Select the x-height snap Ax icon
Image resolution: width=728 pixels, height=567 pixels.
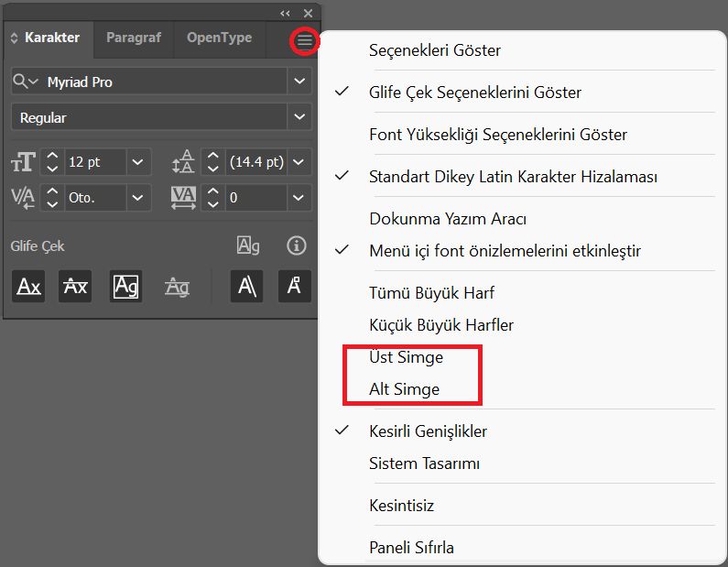pos(75,286)
